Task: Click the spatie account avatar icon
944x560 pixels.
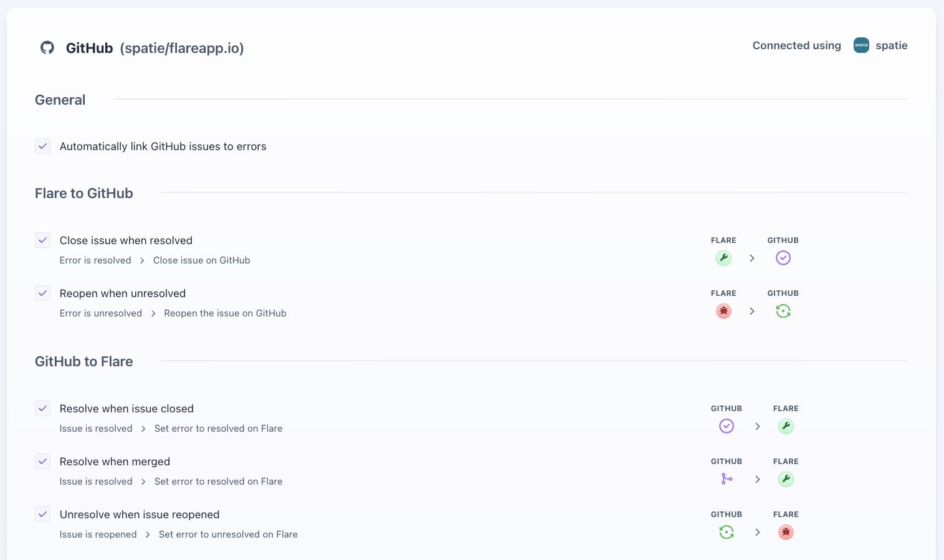Action: point(861,45)
